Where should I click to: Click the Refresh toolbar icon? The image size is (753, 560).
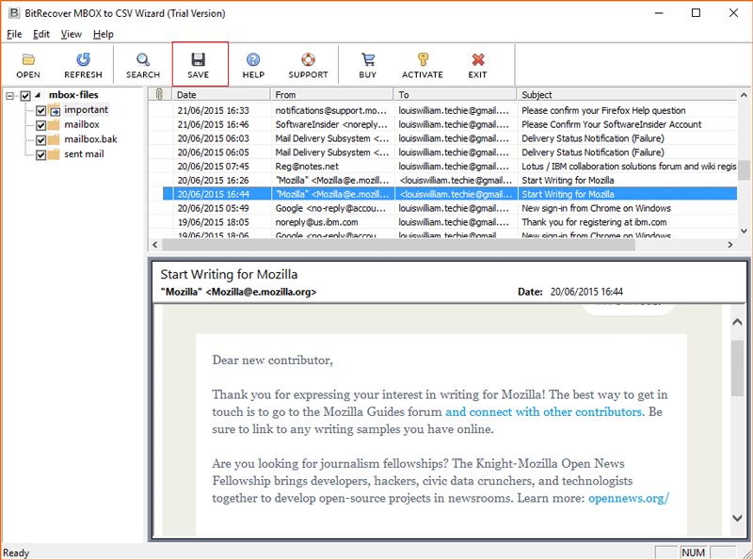(x=83, y=59)
